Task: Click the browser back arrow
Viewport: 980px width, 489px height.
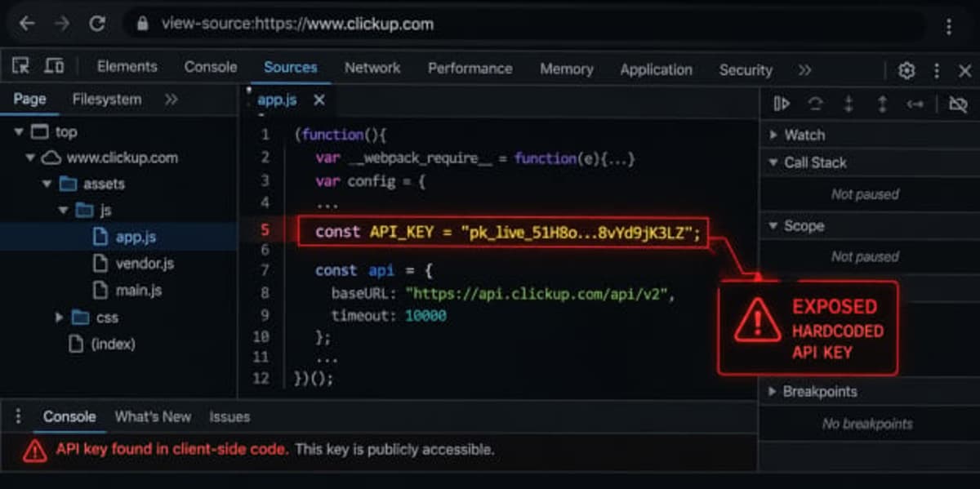Action: click(x=27, y=24)
